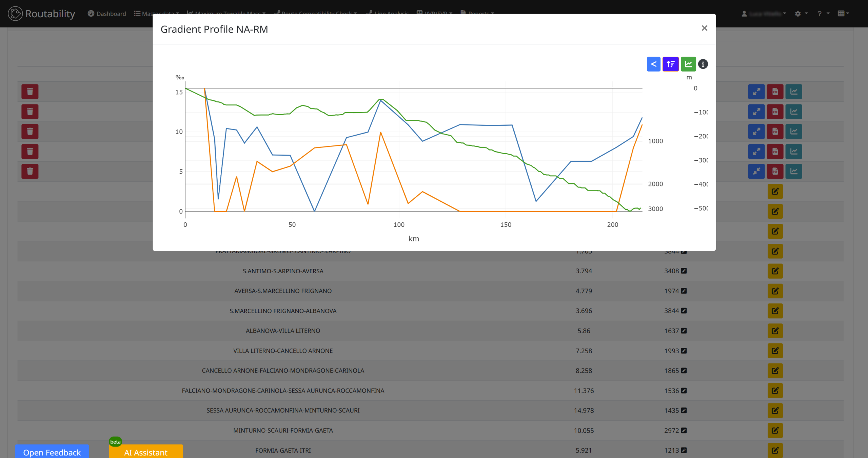Edit the AVERSA-S.MARCELLINO FRIGNANO row

click(775, 291)
